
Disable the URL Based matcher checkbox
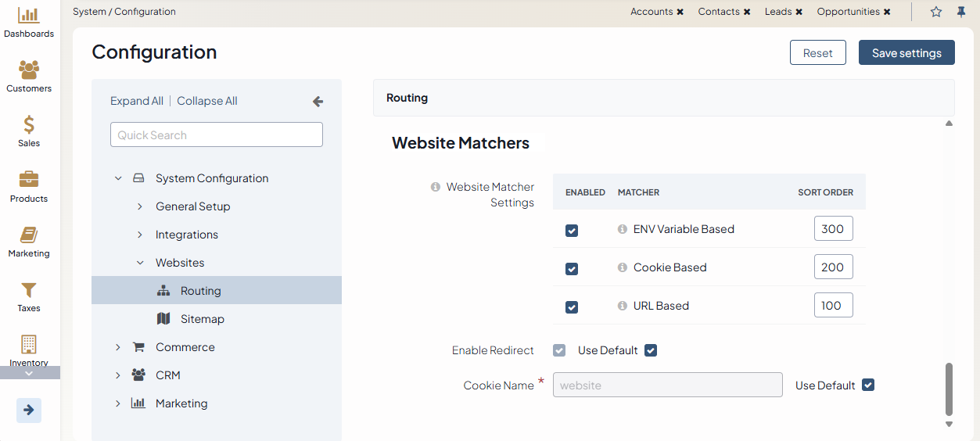(x=572, y=307)
